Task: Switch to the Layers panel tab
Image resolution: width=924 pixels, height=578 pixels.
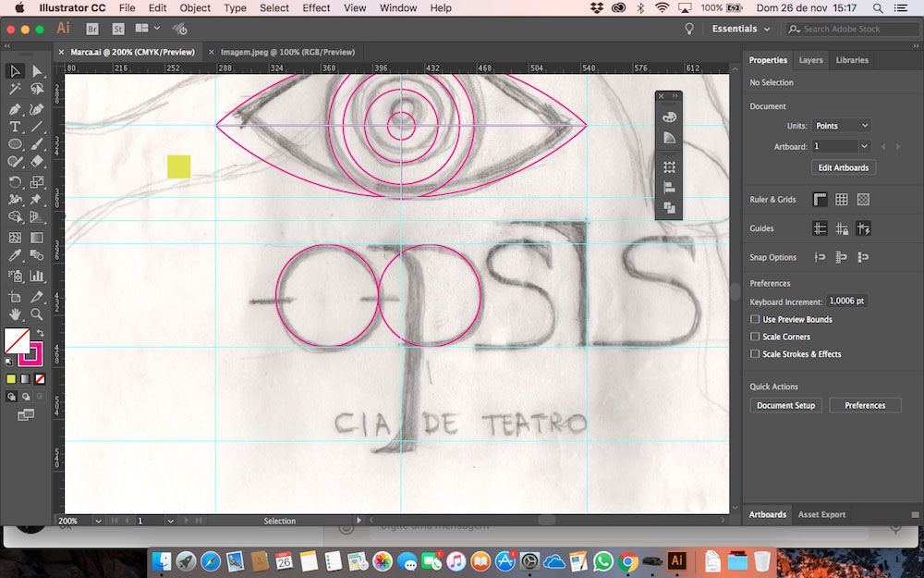Action: point(810,60)
